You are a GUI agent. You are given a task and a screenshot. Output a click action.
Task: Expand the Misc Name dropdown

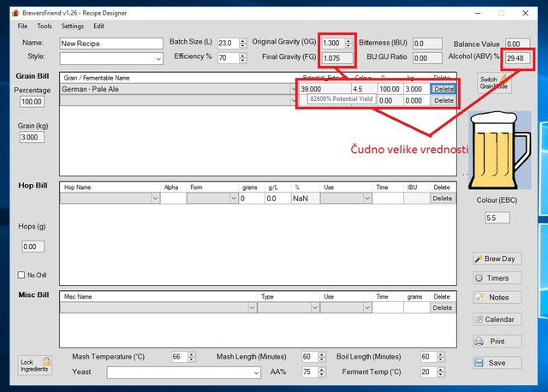pyautogui.click(x=252, y=308)
